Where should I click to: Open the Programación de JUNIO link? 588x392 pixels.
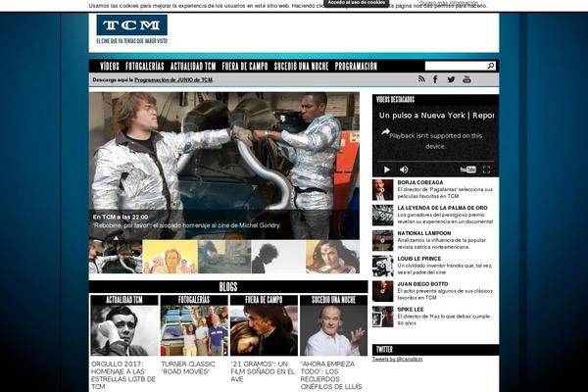[172, 79]
